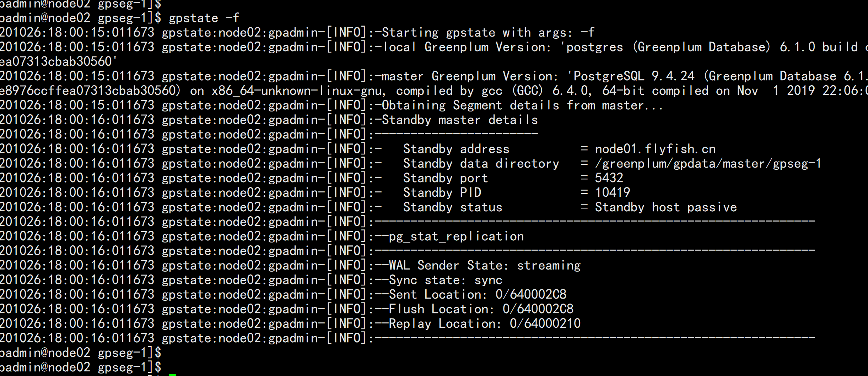The height and width of the screenshot is (376, 868).
Task: Click standby address value 'node01.flyfish.cn'
Action: (655, 149)
